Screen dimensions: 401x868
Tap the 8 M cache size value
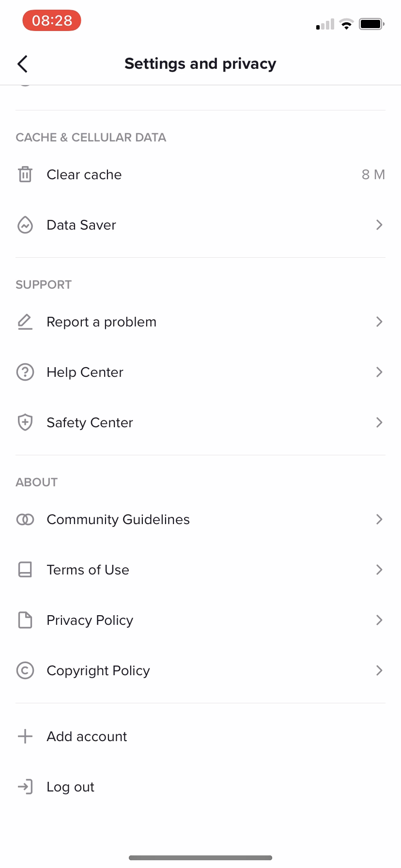[x=373, y=174]
